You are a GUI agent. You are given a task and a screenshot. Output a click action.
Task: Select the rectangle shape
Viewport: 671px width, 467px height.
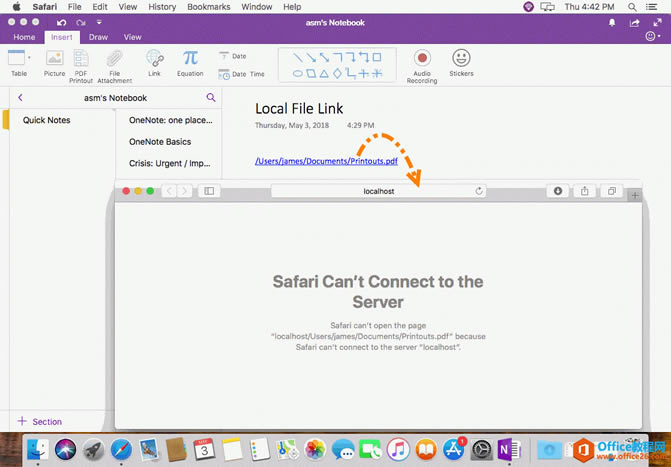click(377, 57)
